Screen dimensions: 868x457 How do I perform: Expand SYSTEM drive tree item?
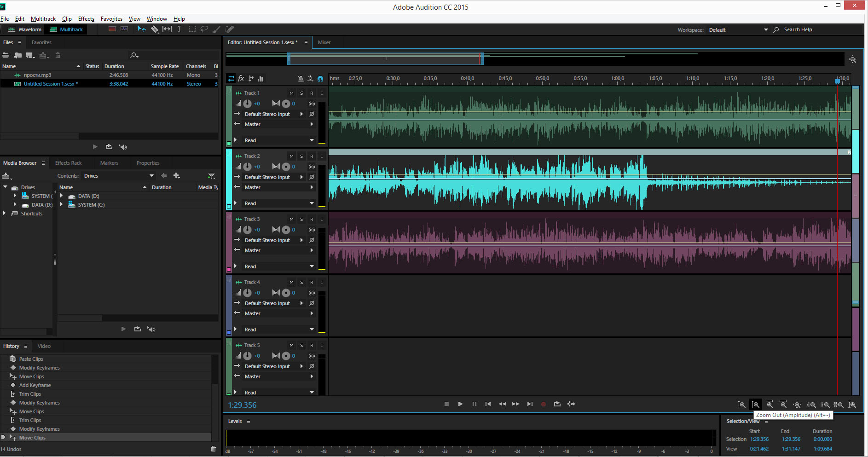[x=15, y=196]
